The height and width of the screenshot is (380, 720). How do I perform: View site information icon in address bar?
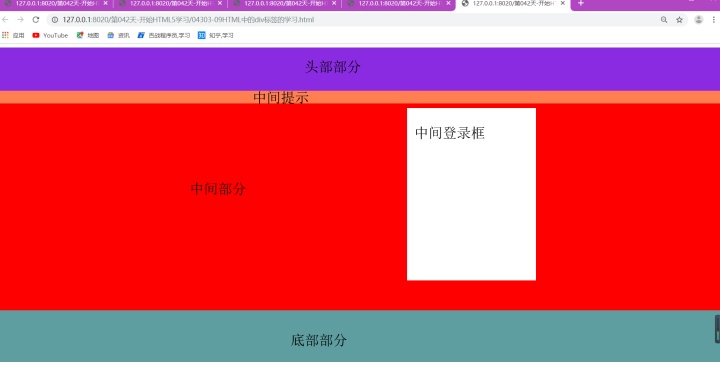[x=55, y=20]
